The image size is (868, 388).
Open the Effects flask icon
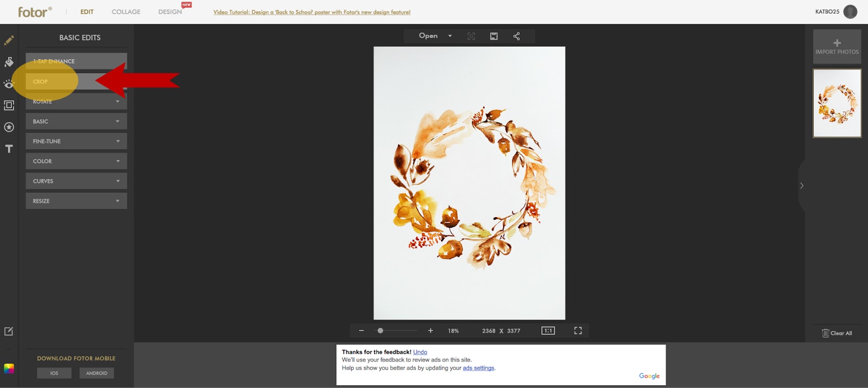pos(9,62)
